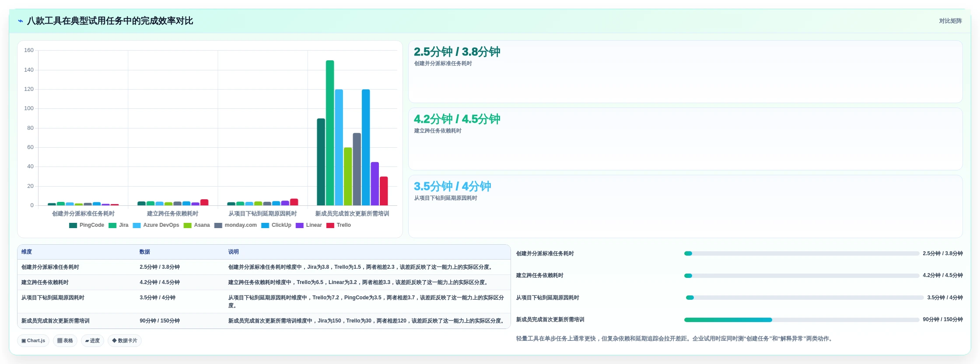Click the PingCode bar at 90 in training group

[321, 162]
